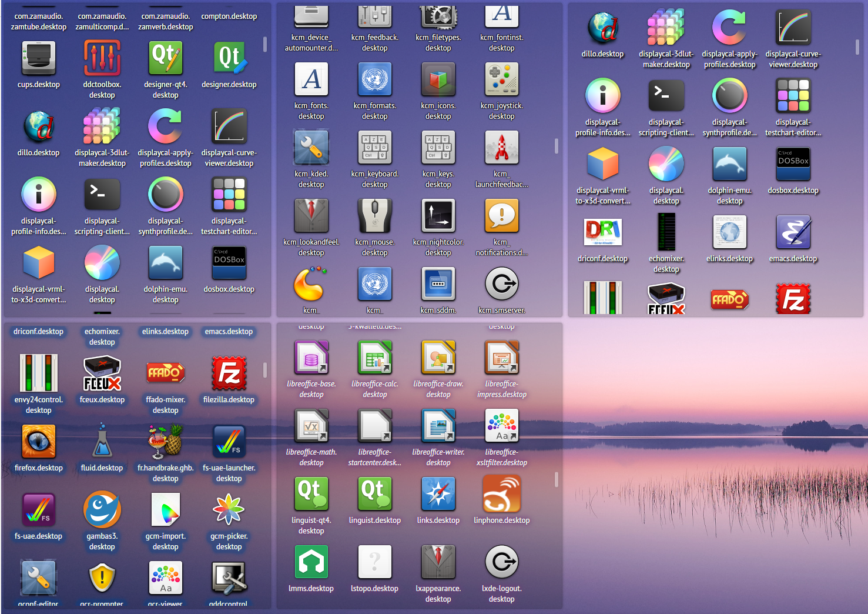Select gcm-picker.desktop flower icon
Viewport: 868px width, 614px height.
[229, 510]
